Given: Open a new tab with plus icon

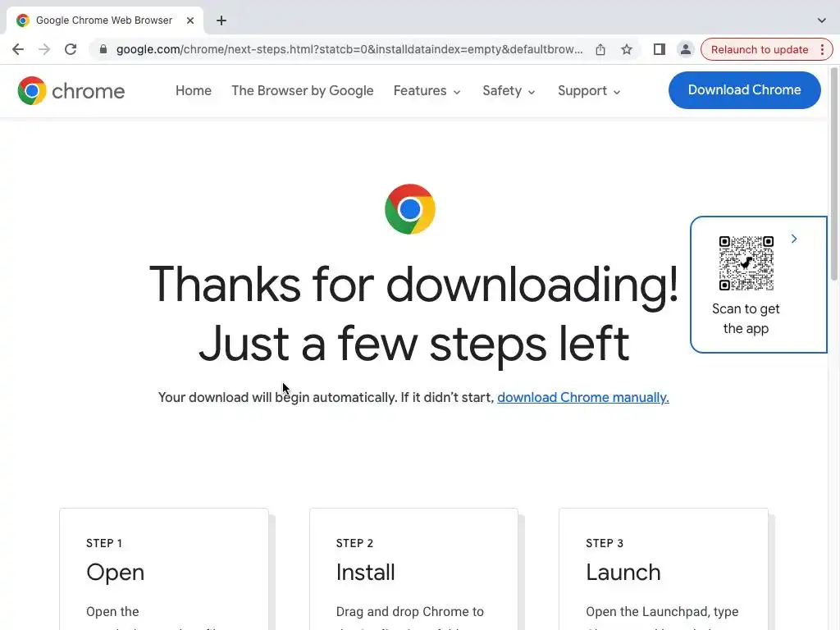Looking at the screenshot, I should click(x=221, y=21).
